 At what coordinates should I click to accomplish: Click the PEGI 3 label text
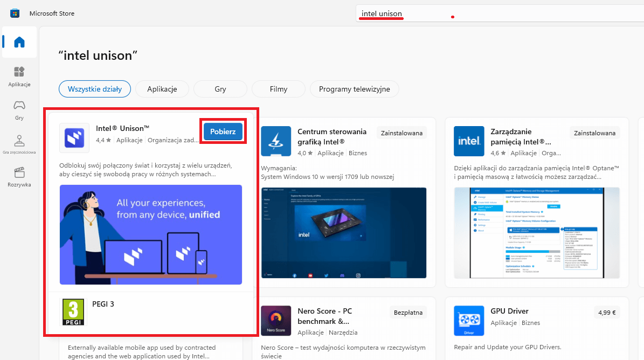pyautogui.click(x=103, y=304)
